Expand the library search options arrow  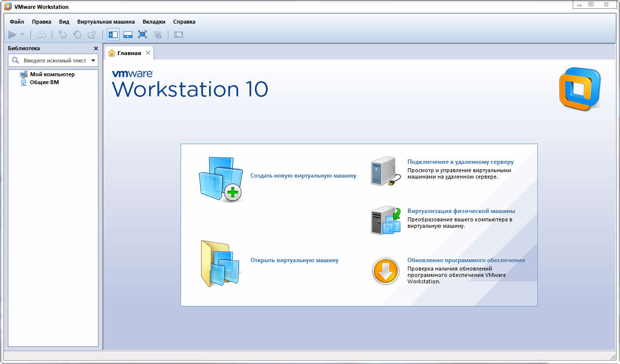93,61
